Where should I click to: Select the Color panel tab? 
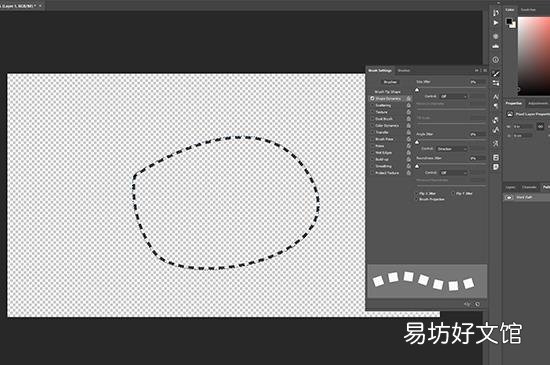[x=510, y=10]
